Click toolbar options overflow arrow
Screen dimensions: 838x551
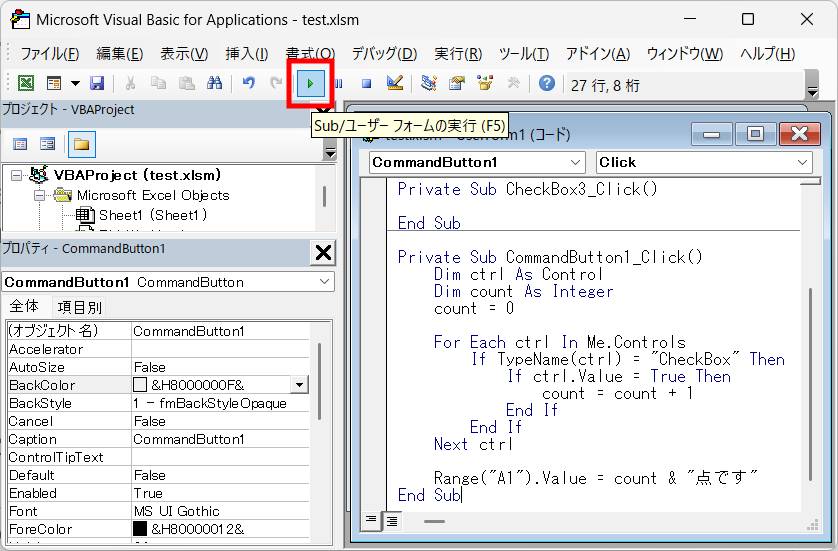click(812, 91)
